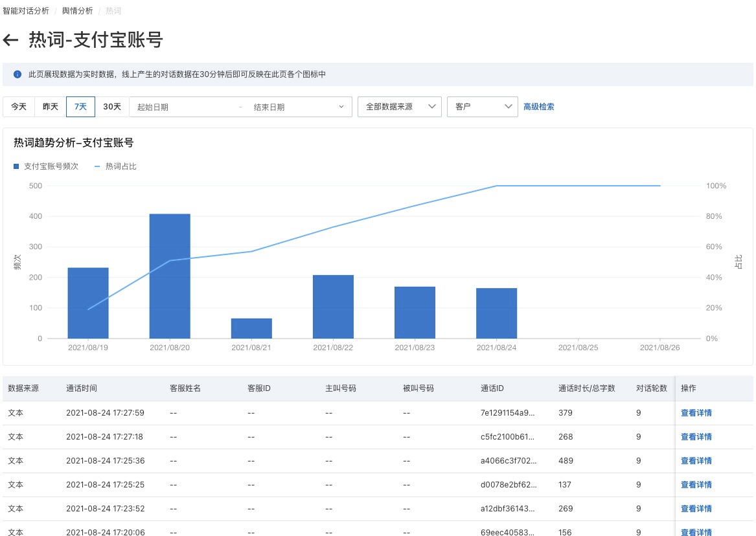This screenshot has height=536, width=756.
Task: Click the 通话时间 column header
Action: [82, 388]
